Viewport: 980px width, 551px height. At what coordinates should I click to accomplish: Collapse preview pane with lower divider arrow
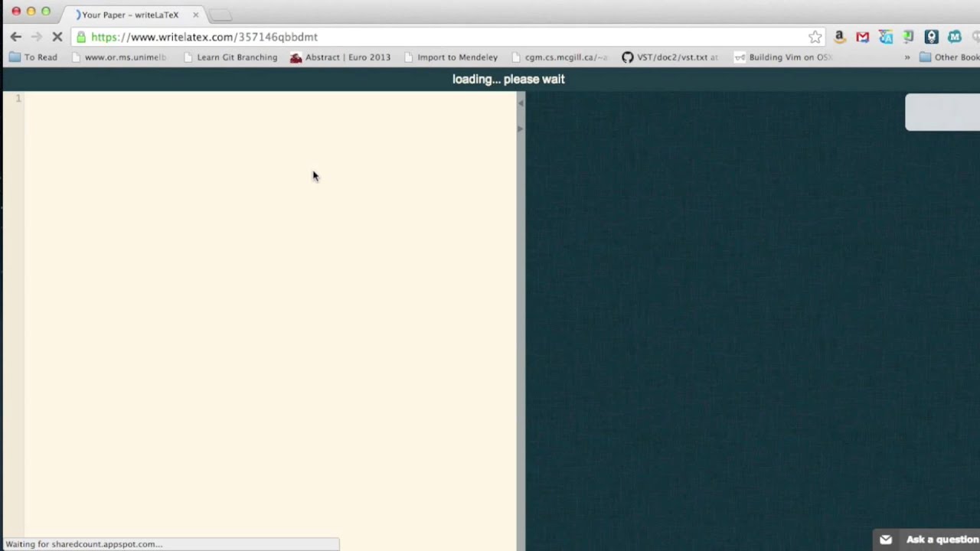point(521,129)
